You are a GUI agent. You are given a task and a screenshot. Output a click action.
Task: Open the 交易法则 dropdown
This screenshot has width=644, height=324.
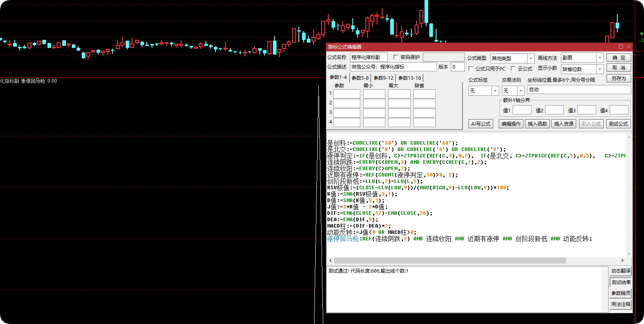point(521,91)
